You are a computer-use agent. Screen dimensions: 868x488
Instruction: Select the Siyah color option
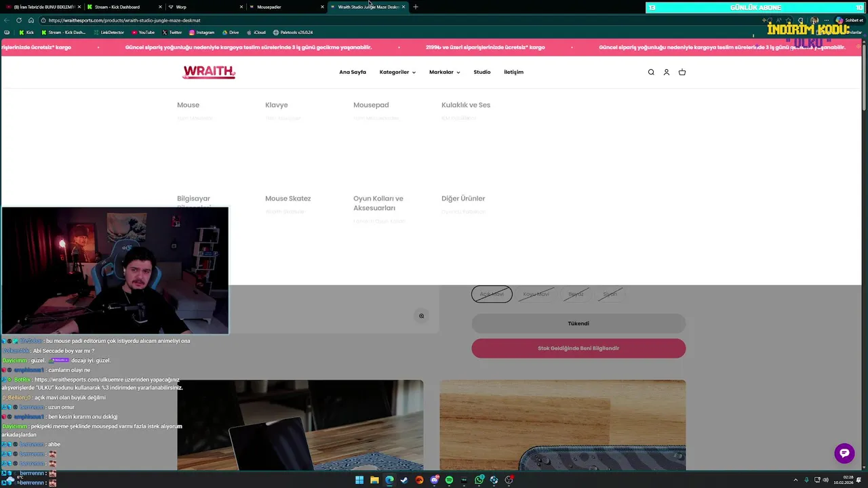click(610, 294)
